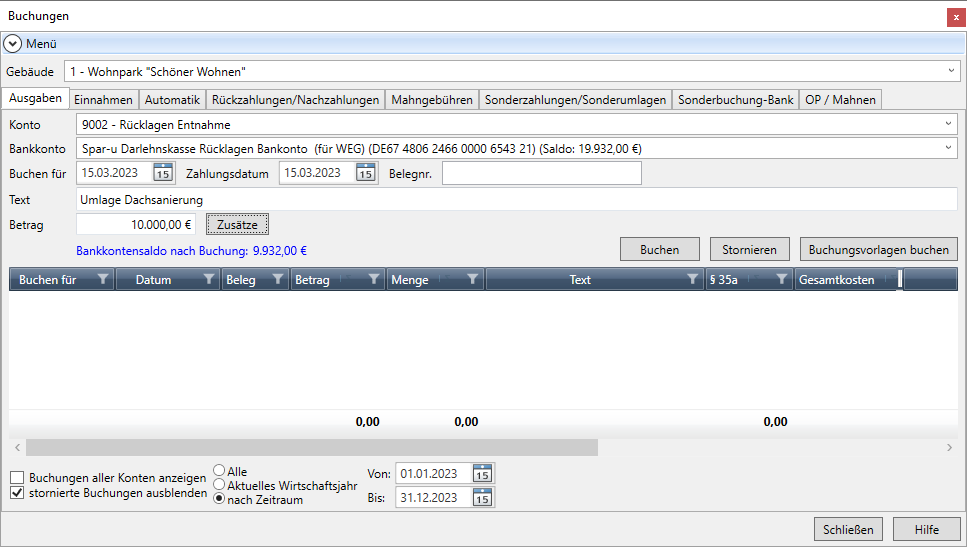The width and height of the screenshot is (967, 547).
Task: Click the horizontal scrollbar below the table
Action: [x=312, y=447]
